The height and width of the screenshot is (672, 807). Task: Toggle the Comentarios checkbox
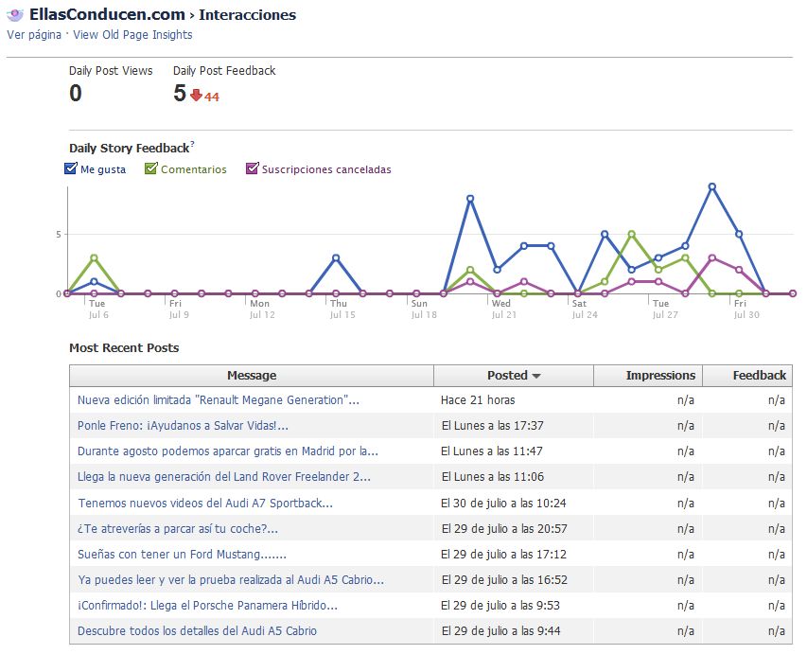[150, 168]
